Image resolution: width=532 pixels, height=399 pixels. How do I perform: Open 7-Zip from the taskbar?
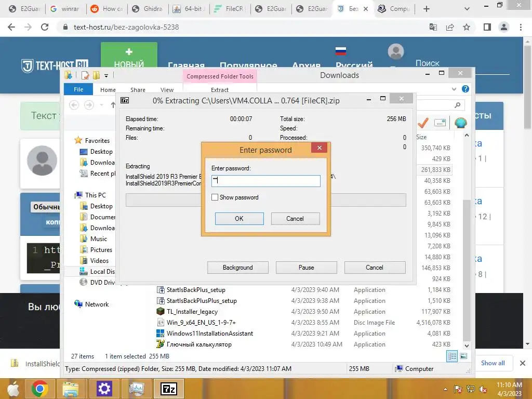coord(169,389)
